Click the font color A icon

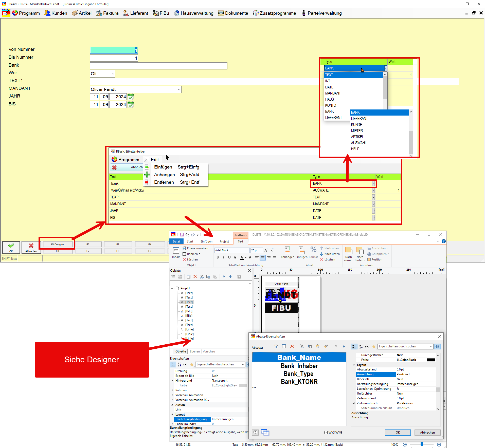[242, 257]
